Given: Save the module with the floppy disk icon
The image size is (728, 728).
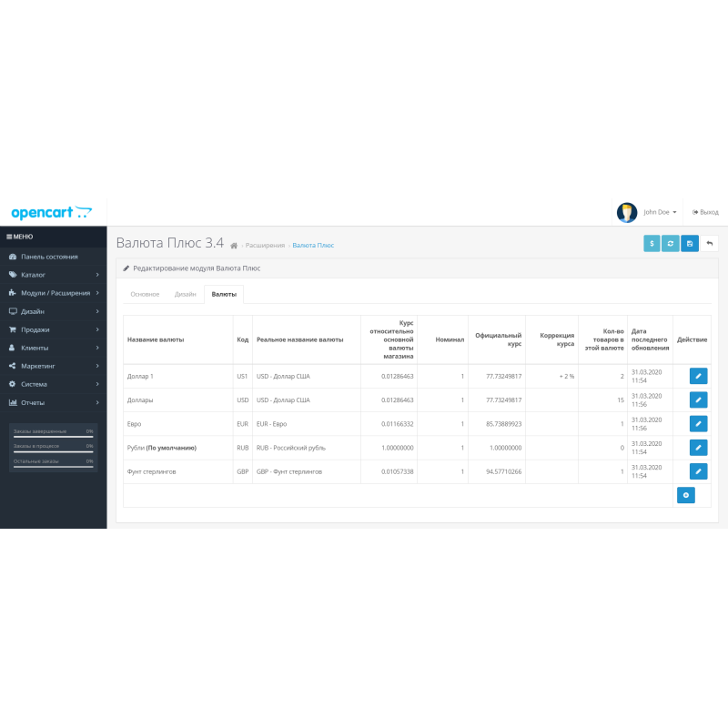Looking at the screenshot, I should (690, 243).
